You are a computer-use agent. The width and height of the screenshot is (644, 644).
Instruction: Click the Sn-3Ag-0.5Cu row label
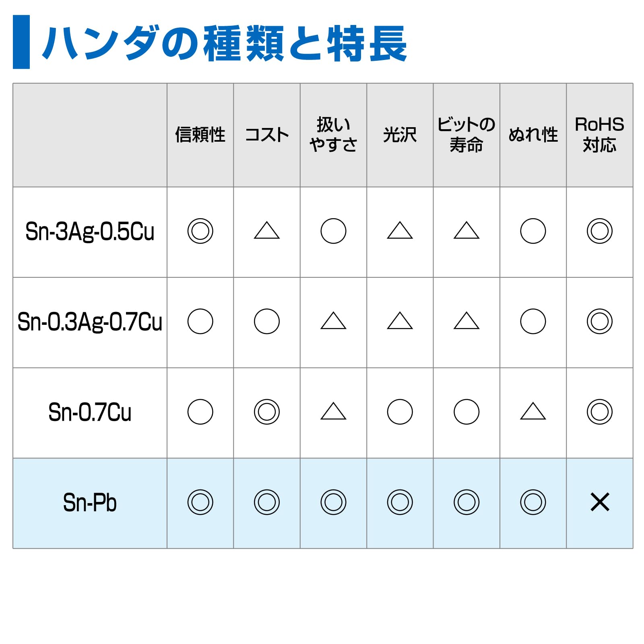click(90, 232)
